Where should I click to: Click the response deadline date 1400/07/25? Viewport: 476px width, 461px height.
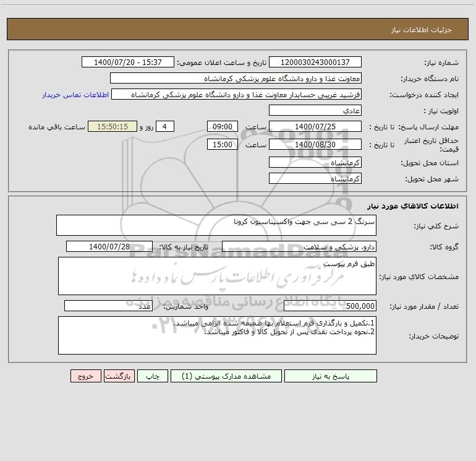[315, 126]
